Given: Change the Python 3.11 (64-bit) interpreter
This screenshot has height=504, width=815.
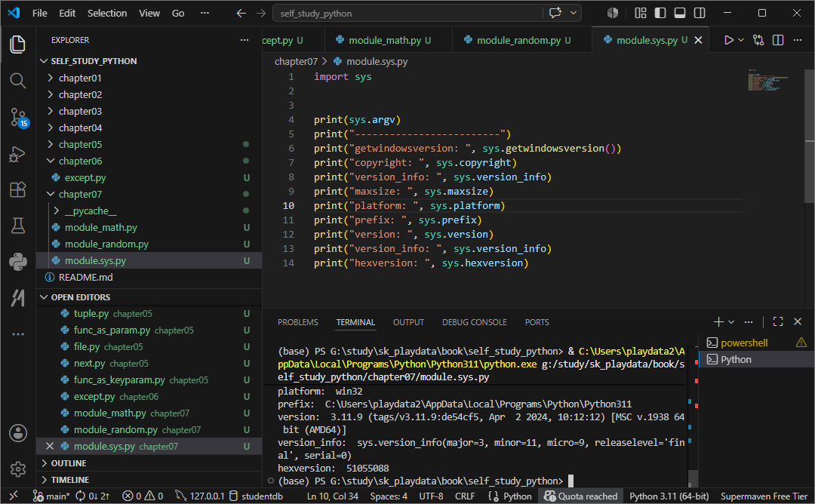Looking at the screenshot, I should [669, 496].
